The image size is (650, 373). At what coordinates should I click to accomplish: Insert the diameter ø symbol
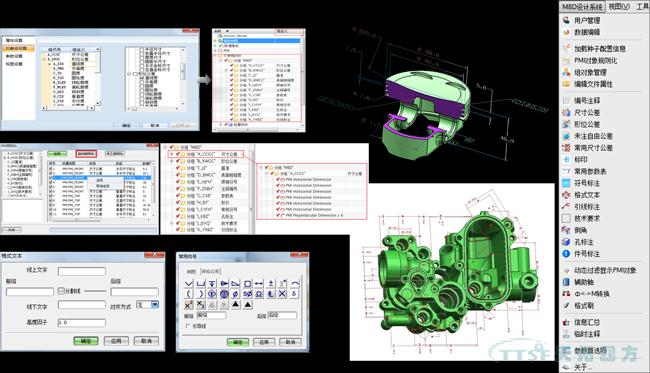pos(236,294)
